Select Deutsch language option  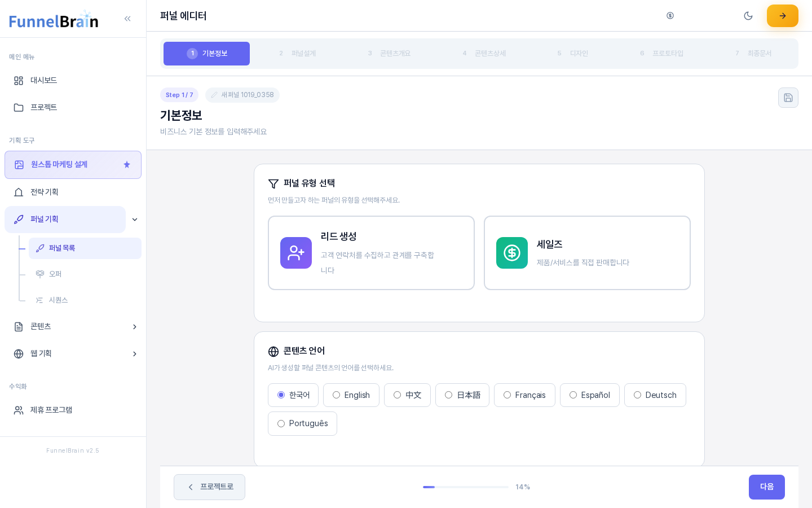(x=655, y=395)
